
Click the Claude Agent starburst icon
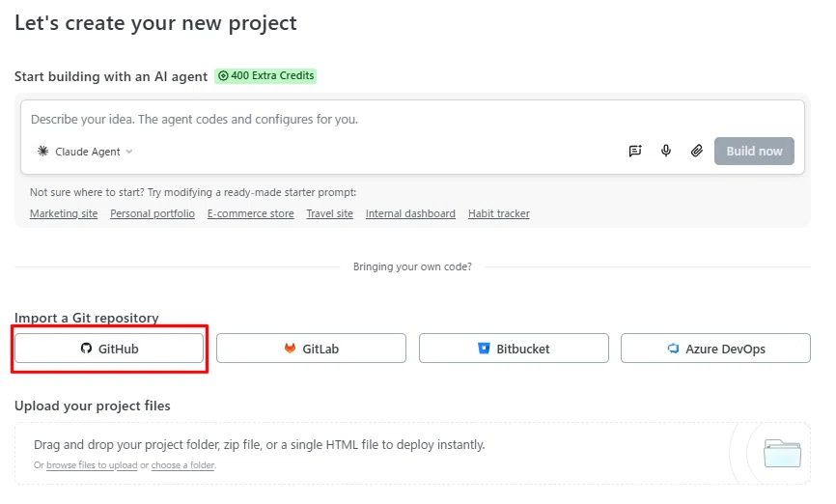[42, 152]
